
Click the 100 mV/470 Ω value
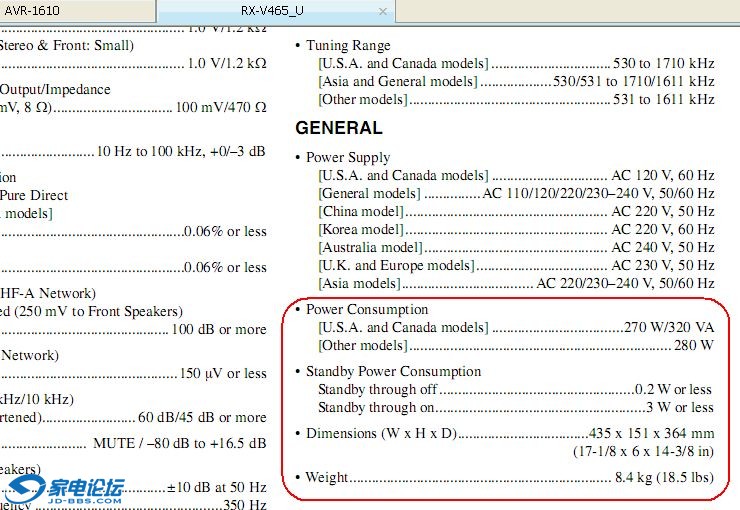[221, 108]
